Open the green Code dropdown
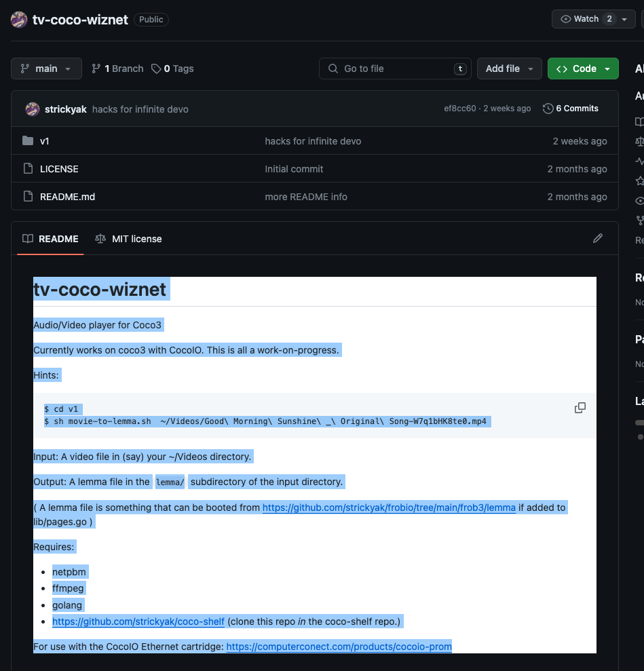 point(583,69)
